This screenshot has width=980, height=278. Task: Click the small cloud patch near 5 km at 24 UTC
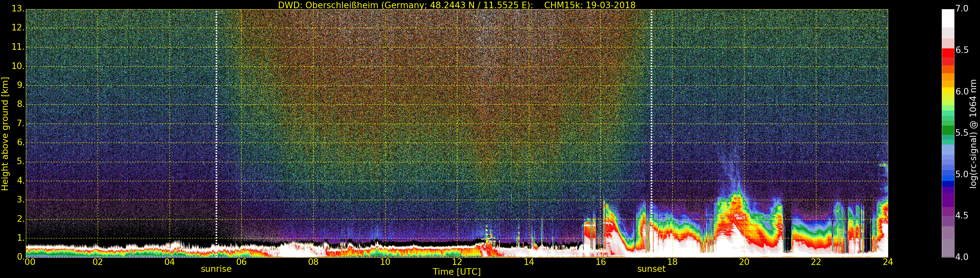click(883, 165)
